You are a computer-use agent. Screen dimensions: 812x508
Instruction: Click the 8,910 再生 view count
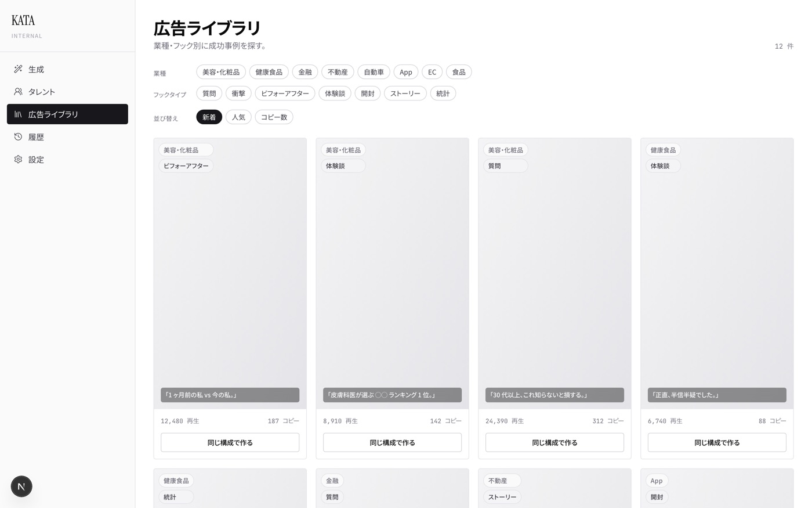coord(340,421)
